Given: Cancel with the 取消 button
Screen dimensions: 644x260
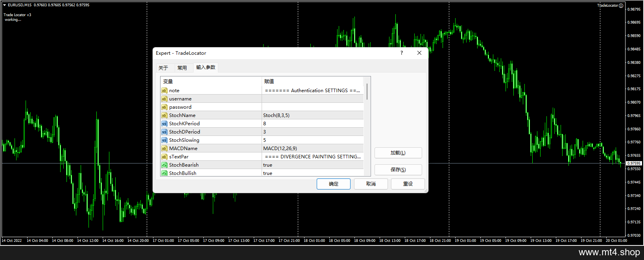Looking at the screenshot, I should coord(371,184).
